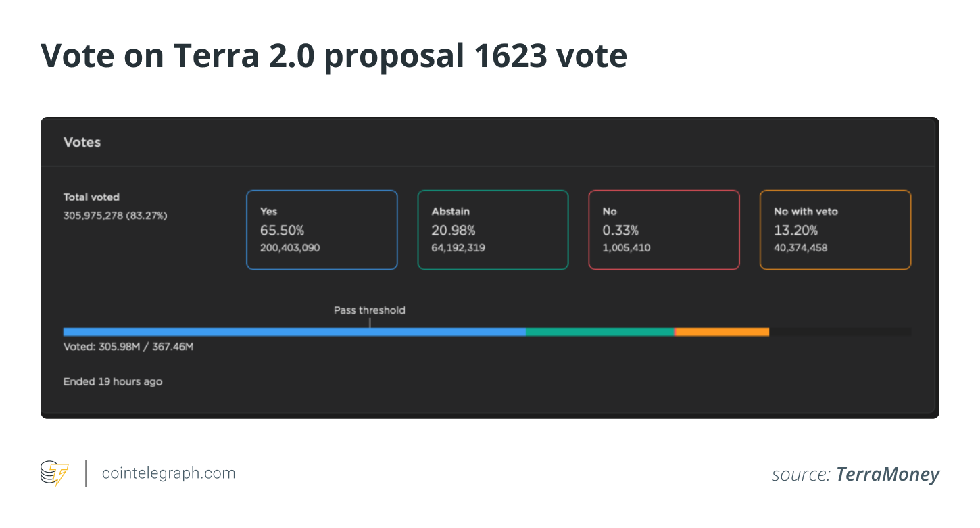Select the Abstain vote card

[x=493, y=230]
